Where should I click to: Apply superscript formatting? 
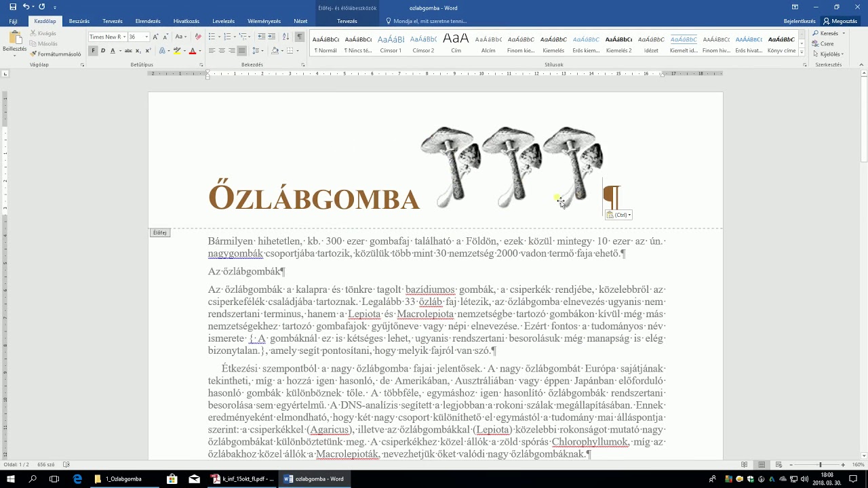[148, 51]
